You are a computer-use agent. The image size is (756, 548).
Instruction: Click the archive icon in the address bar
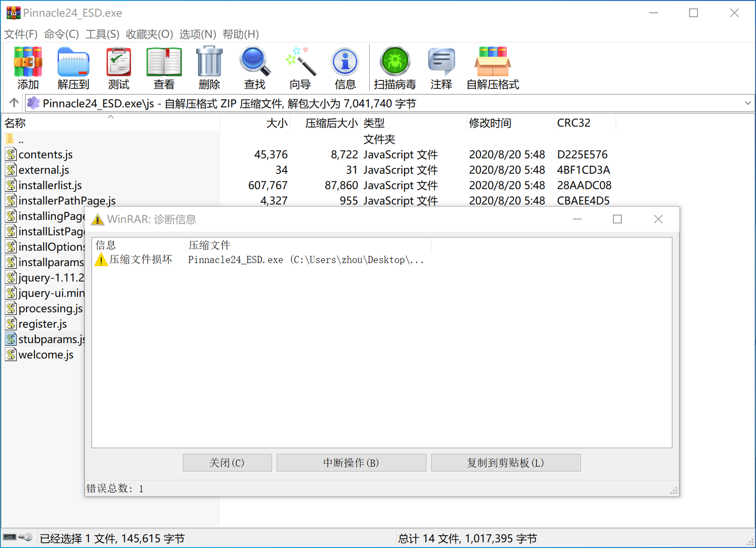(x=33, y=103)
